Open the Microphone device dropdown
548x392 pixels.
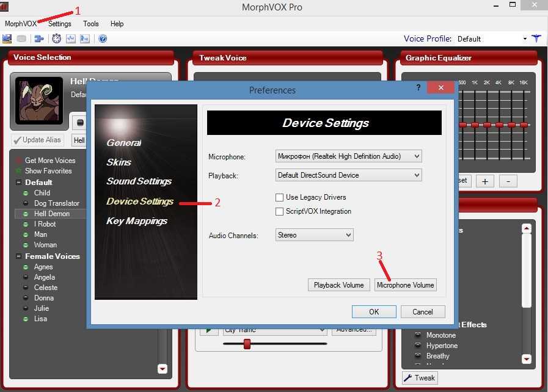point(348,156)
